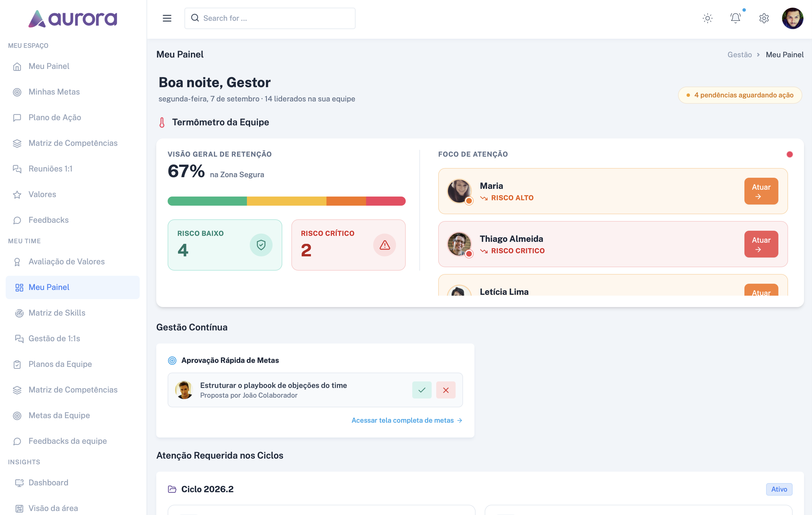Click Thiago Almeida's avatar photo
812x515 pixels.
click(459, 244)
